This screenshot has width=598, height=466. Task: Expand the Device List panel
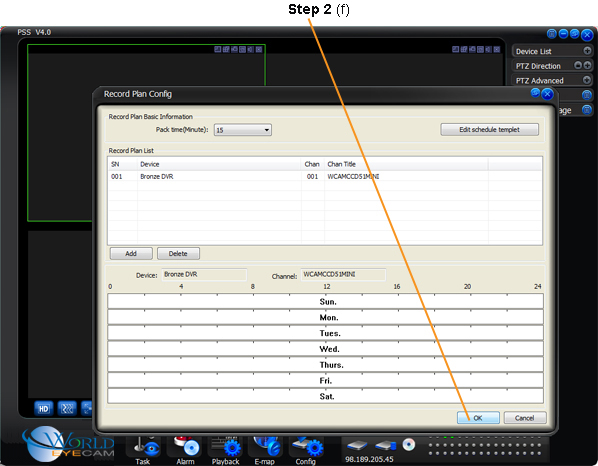587,51
